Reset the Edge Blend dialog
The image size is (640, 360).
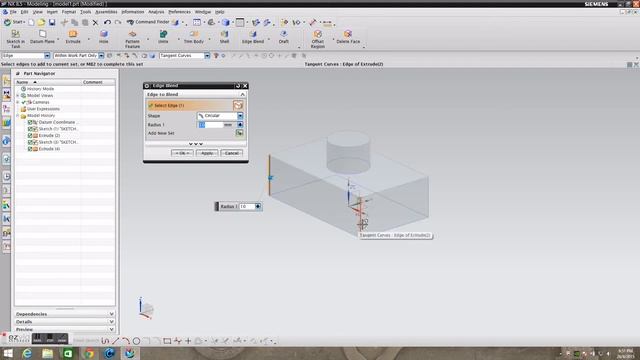(238, 86)
